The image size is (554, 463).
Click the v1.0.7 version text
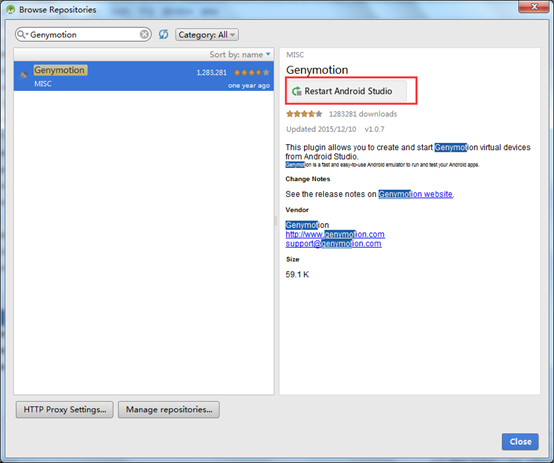point(375,129)
